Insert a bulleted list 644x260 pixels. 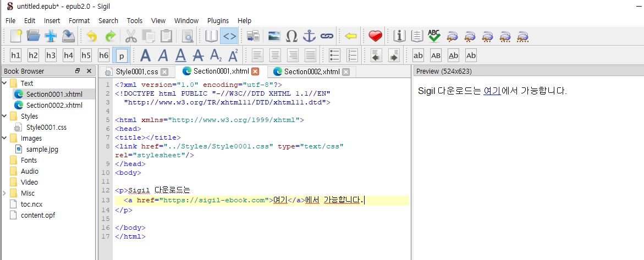[x=335, y=56]
